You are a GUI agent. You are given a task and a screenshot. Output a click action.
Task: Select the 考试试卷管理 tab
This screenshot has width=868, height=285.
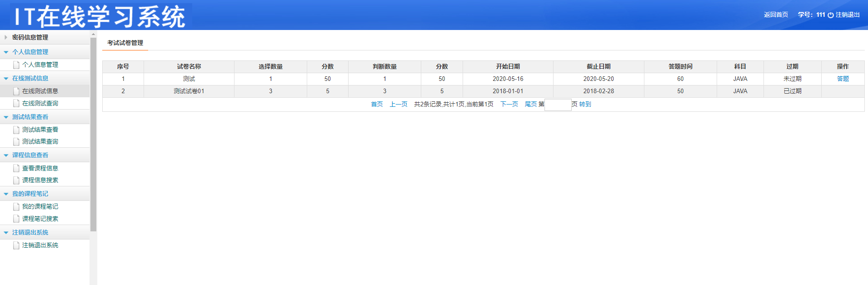(x=125, y=43)
